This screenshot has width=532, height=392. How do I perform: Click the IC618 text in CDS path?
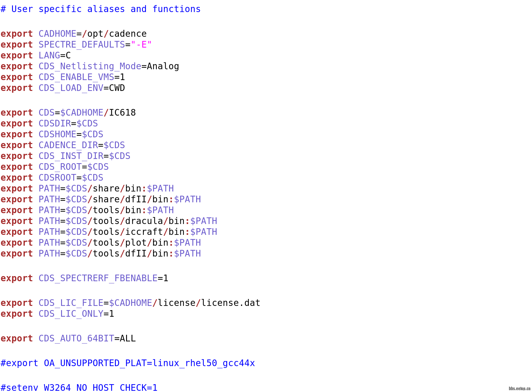coord(122,113)
